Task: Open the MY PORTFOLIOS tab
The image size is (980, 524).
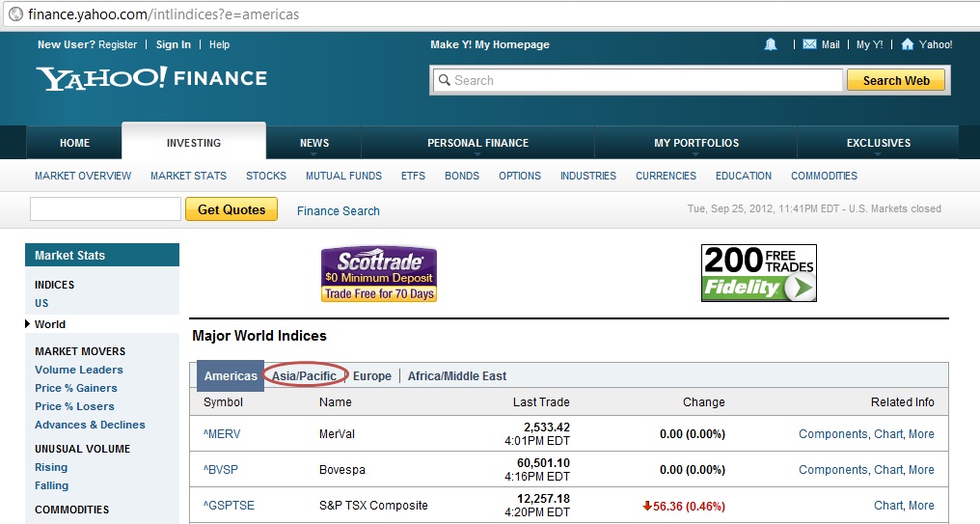Action: pyautogui.click(x=696, y=143)
